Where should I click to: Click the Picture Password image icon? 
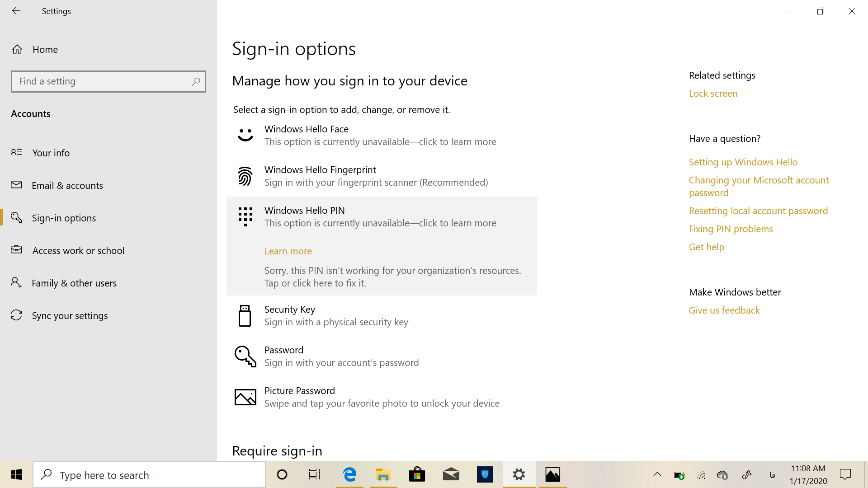pyautogui.click(x=245, y=397)
